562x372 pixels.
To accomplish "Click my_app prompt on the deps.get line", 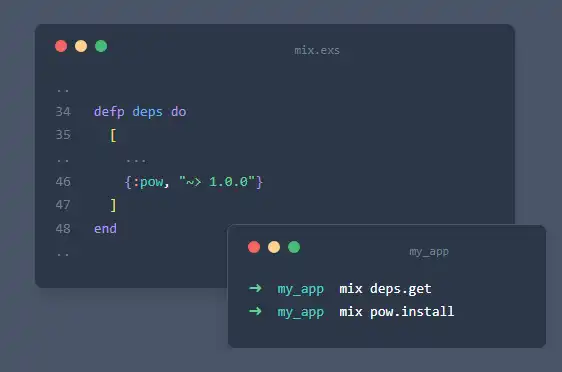I will tap(301, 289).
